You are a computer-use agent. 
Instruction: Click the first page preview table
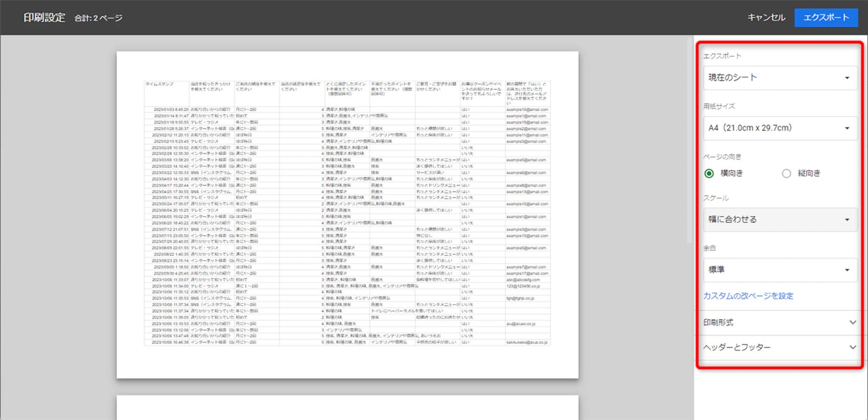(347, 213)
